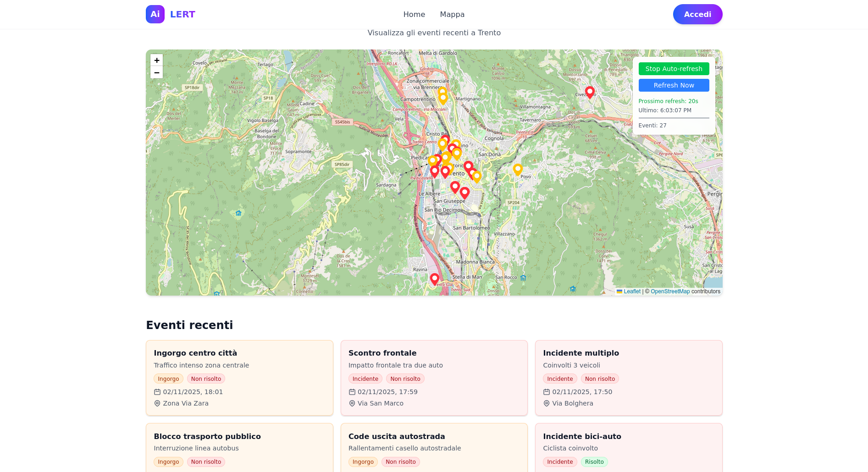868x472 pixels.
Task: Zoom out on the map
Action: click(156, 72)
